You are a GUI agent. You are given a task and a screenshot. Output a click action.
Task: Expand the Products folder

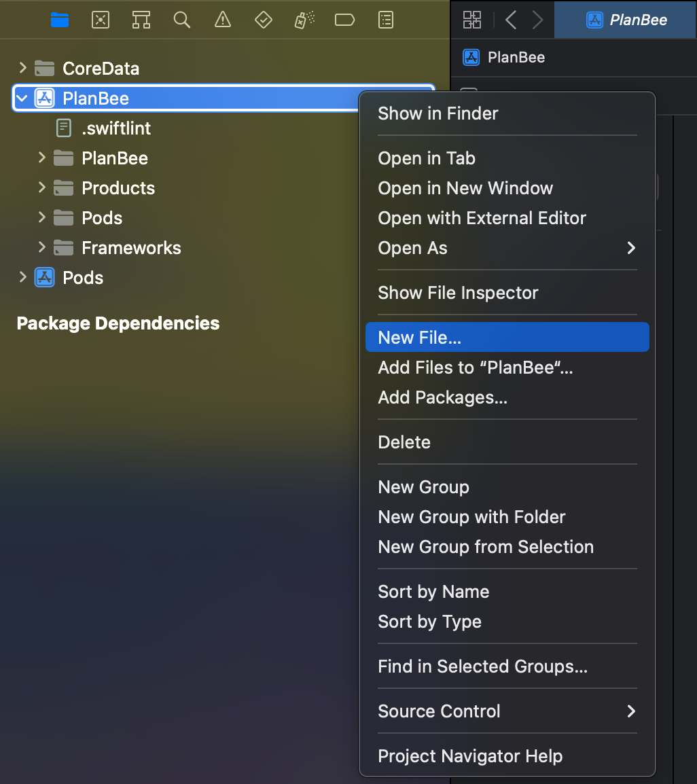click(x=42, y=188)
